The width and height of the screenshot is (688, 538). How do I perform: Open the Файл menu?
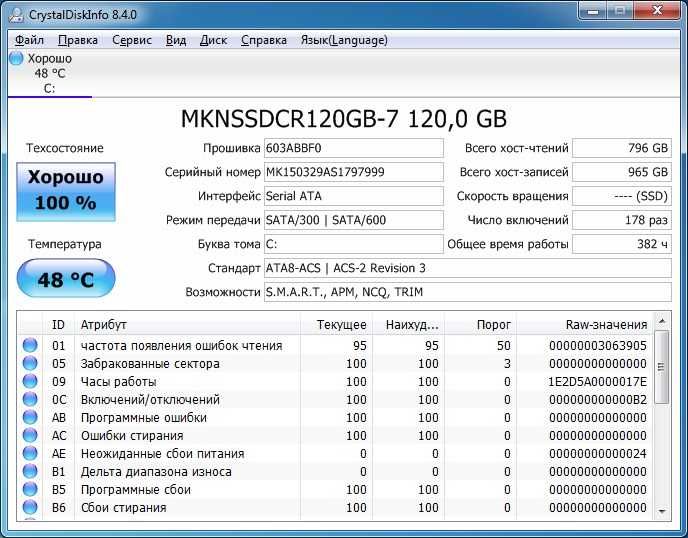pos(29,40)
